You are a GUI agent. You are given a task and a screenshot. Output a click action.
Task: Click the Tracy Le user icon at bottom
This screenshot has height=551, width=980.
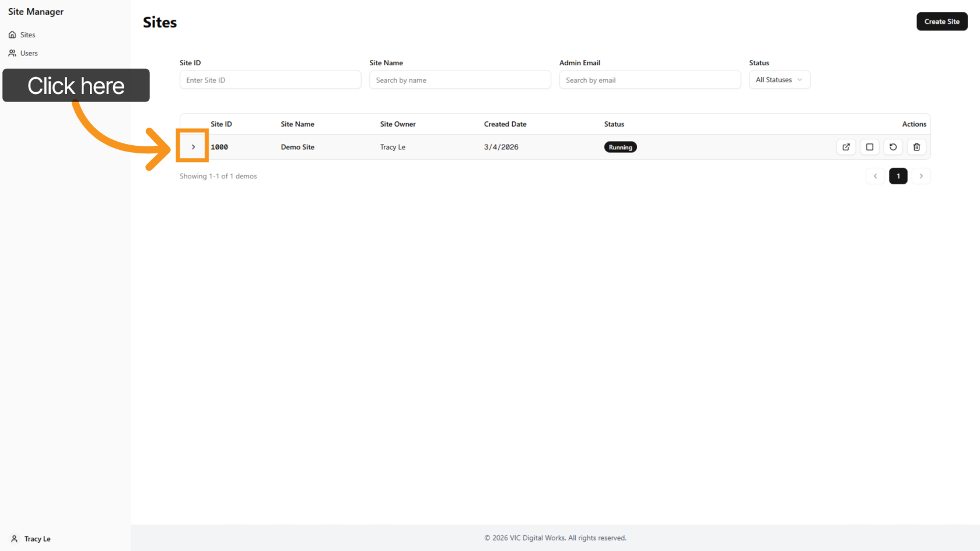pos(13,538)
